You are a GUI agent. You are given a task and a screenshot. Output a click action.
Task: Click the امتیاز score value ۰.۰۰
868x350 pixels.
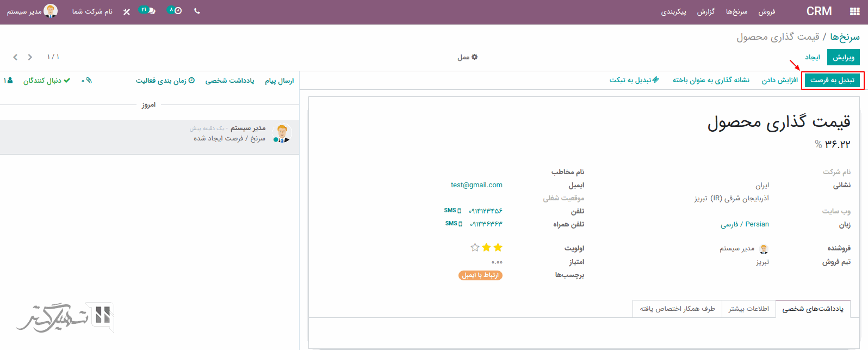click(497, 262)
